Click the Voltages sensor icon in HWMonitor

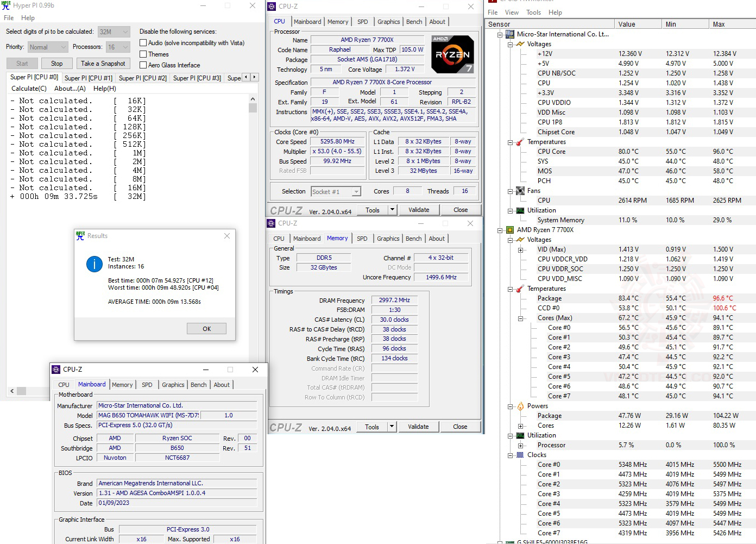coord(520,44)
